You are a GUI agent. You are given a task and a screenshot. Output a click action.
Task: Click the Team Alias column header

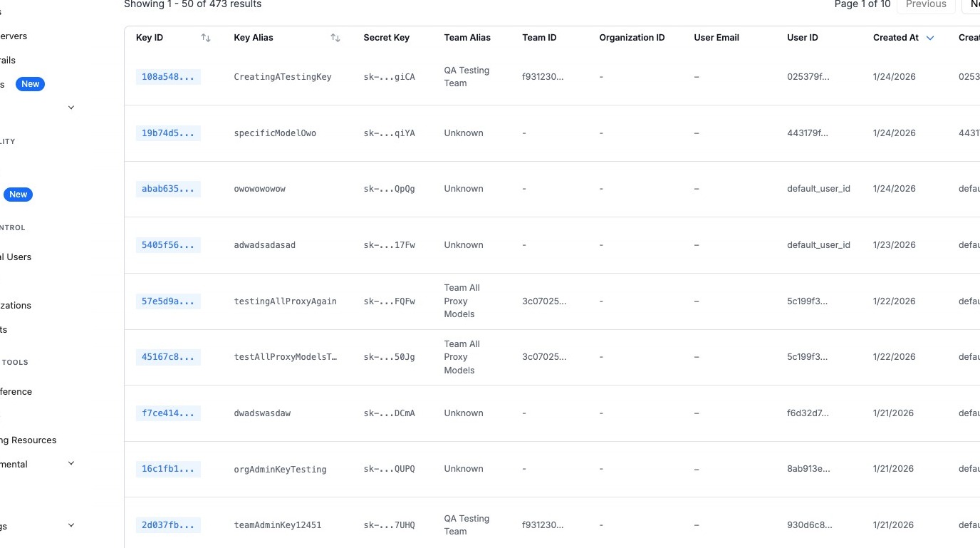coord(466,38)
